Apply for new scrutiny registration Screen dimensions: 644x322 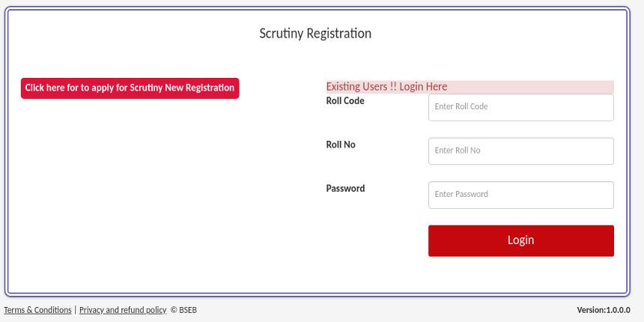pyautogui.click(x=130, y=88)
